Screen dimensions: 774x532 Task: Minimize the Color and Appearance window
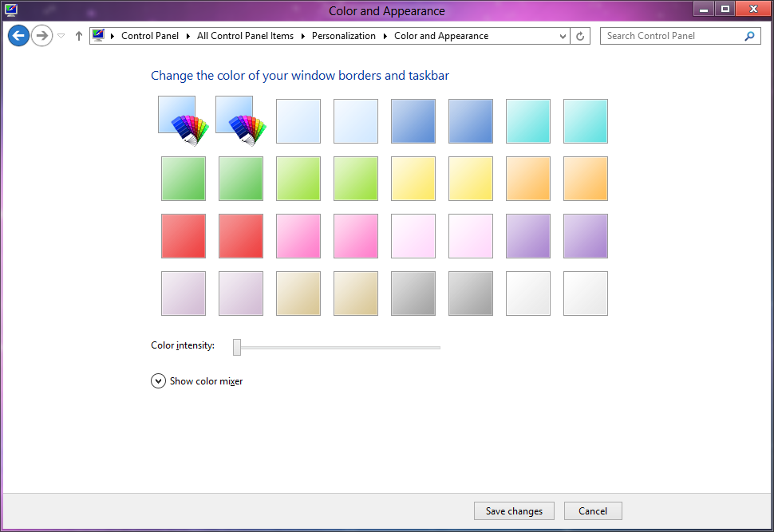pos(704,9)
